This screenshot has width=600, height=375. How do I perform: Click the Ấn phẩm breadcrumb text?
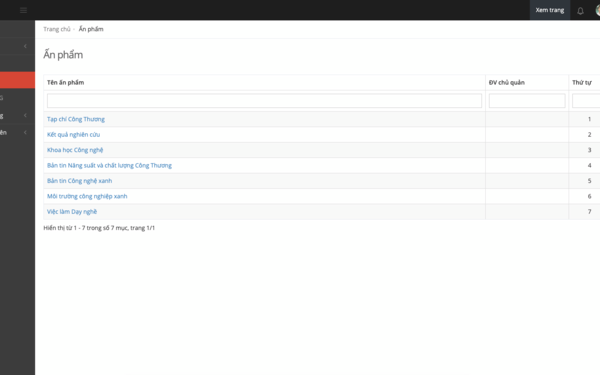pyautogui.click(x=91, y=29)
